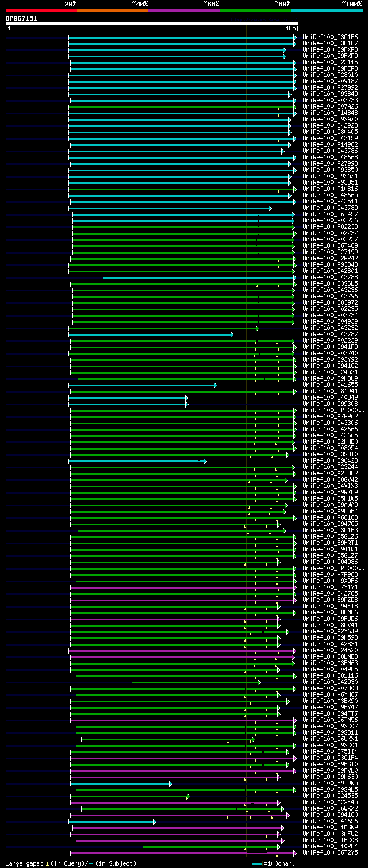Image resolution: width=368 pixels, height=868 pixels.
Task: Open hit UniRef100_Q07A26
Action: pos(331,107)
